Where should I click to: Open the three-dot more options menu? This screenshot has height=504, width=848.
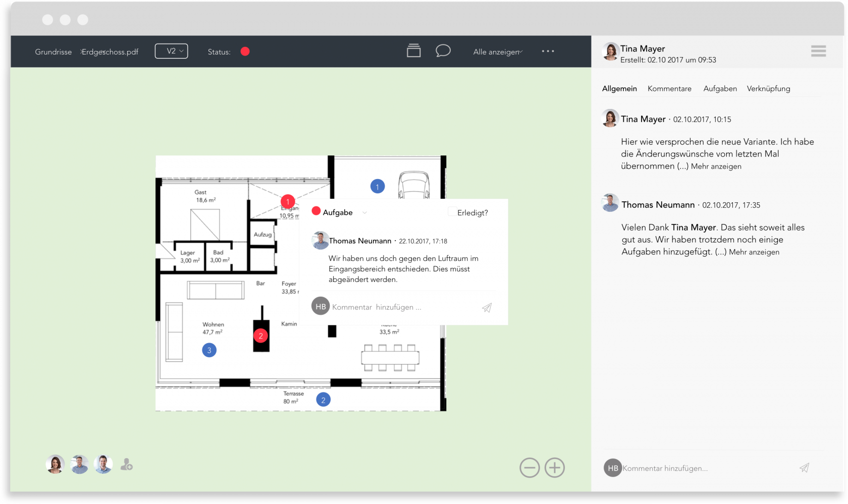tap(548, 51)
